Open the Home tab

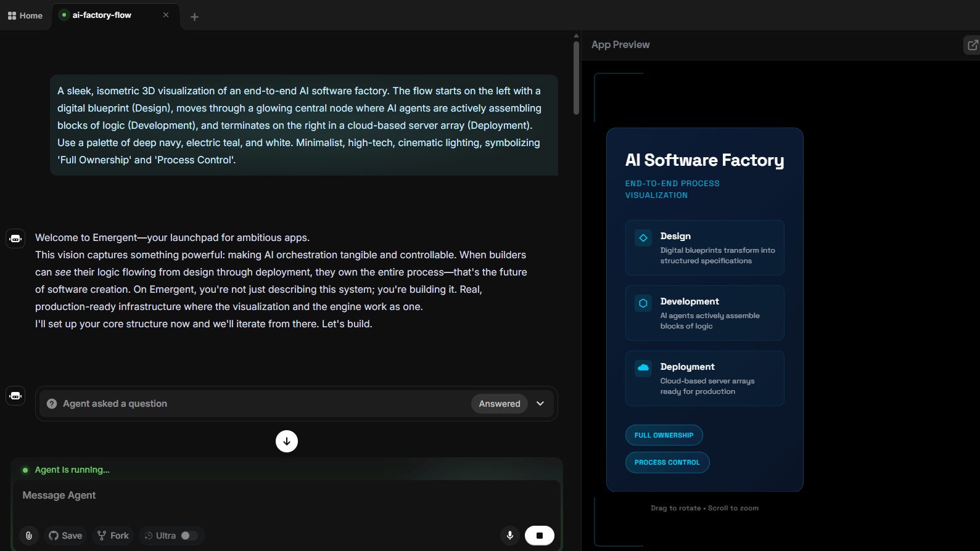pos(25,15)
